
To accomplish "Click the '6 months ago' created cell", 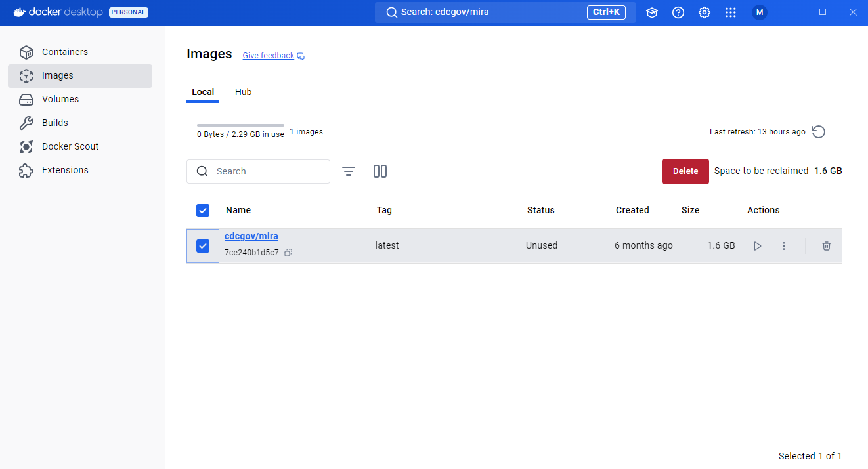I will (x=643, y=245).
